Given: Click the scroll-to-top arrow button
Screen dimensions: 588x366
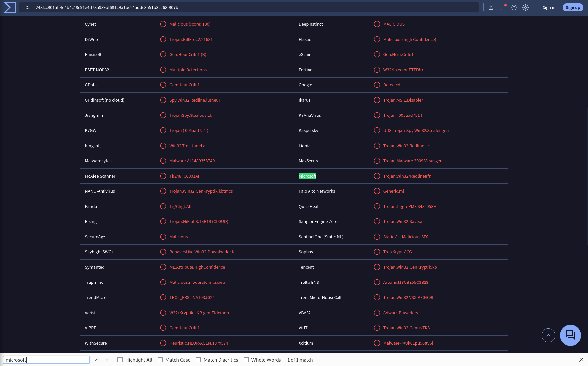Looking at the screenshot, I should pos(548,335).
